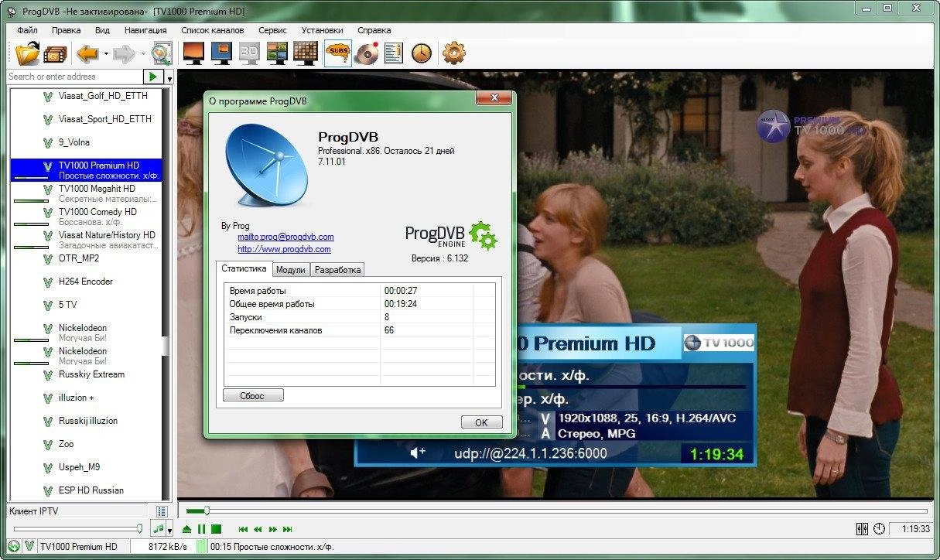Pause playback with the pause button
This screenshot has height=560, width=940.
(x=201, y=529)
